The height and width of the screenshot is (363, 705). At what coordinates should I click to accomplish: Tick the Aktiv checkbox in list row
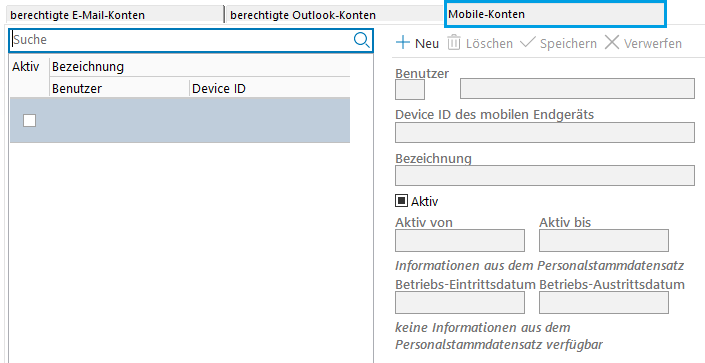tap(30, 121)
